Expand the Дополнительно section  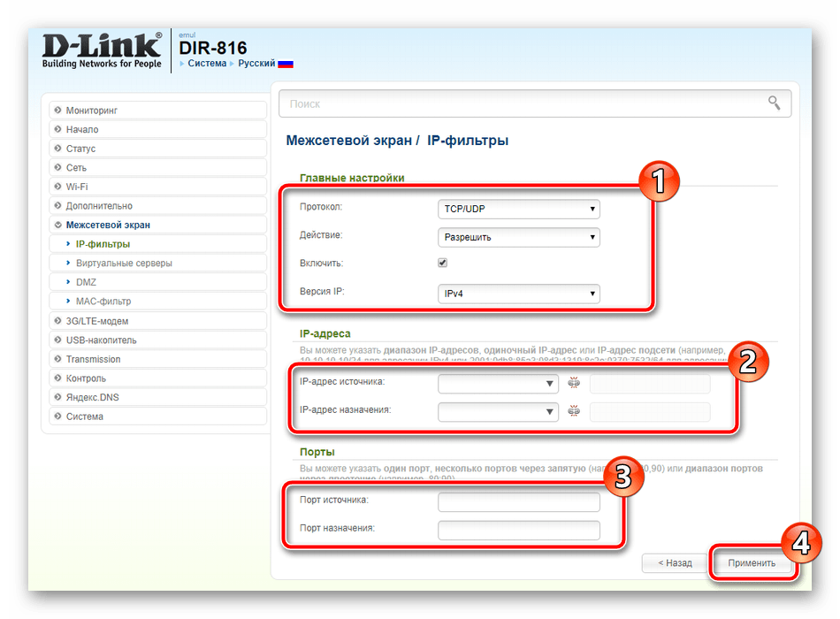click(x=158, y=206)
